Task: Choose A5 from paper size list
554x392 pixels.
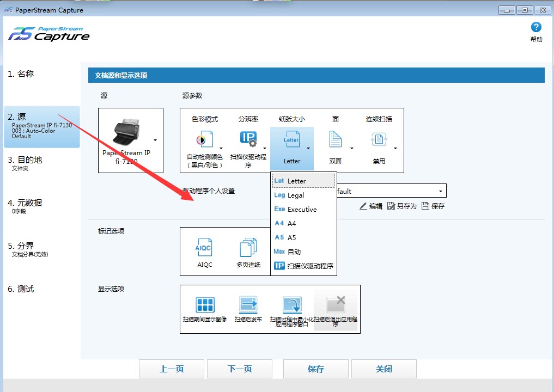Action: [x=303, y=237]
